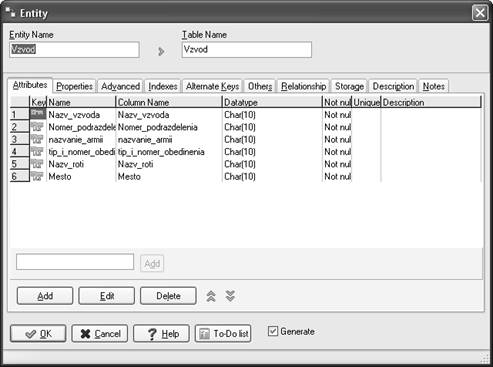Click the Delete attribute button
The height and width of the screenshot is (367, 493).
(168, 296)
